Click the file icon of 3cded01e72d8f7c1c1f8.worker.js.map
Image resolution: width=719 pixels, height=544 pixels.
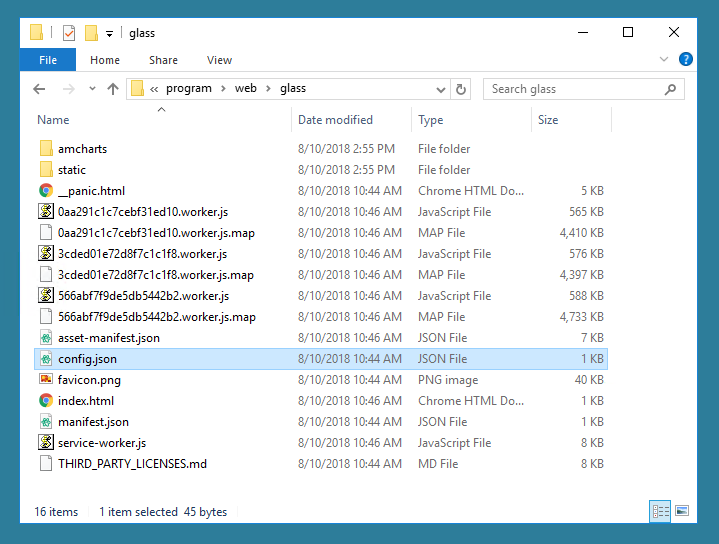[x=46, y=274]
